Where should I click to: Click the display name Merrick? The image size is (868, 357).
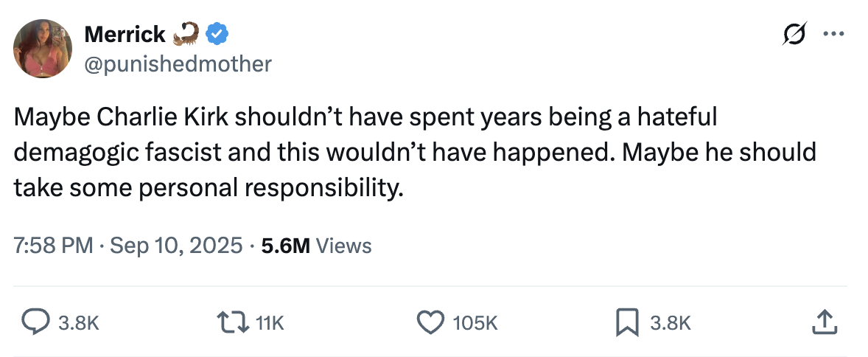[x=125, y=33]
